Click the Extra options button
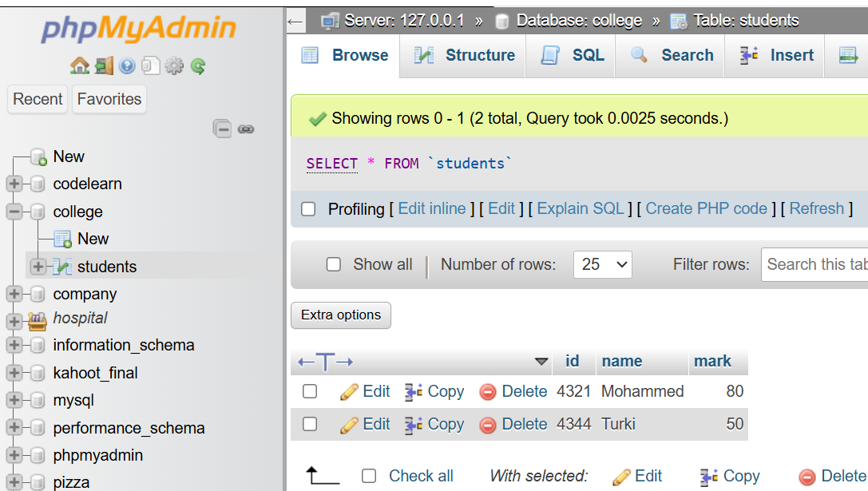Viewport: 868px width, 491px height. [341, 315]
